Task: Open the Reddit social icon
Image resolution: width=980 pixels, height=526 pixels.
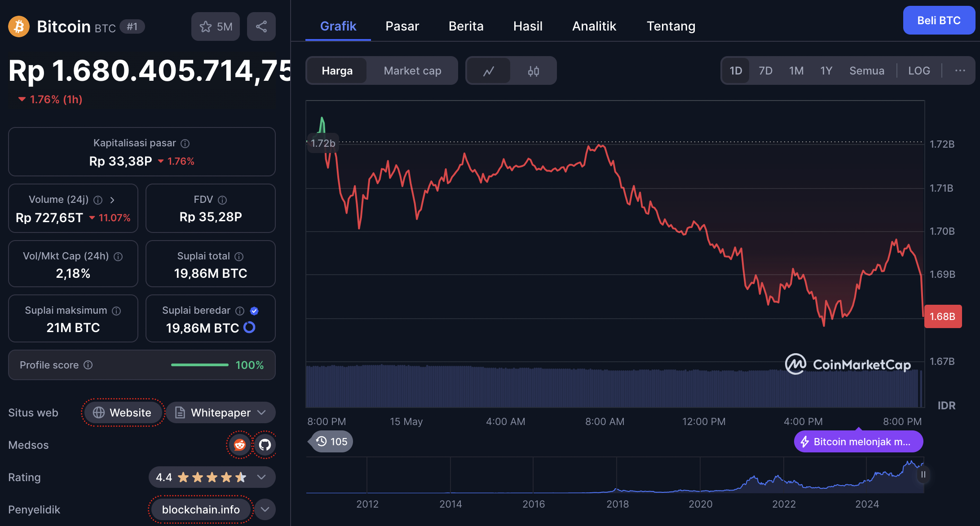Action: click(240, 445)
